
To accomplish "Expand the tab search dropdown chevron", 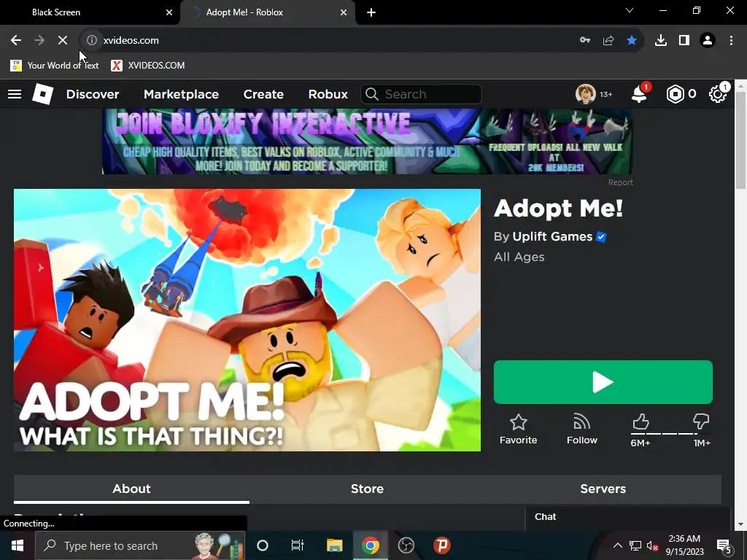I will (630, 10).
